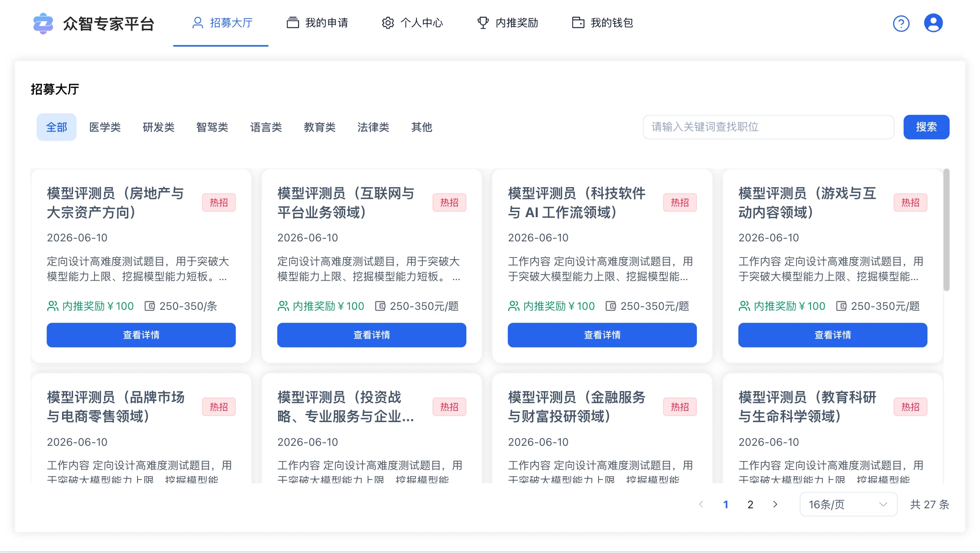This screenshot has width=980, height=553.
Task: Open the 个人中心 nav tab
Action: [412, 23]
